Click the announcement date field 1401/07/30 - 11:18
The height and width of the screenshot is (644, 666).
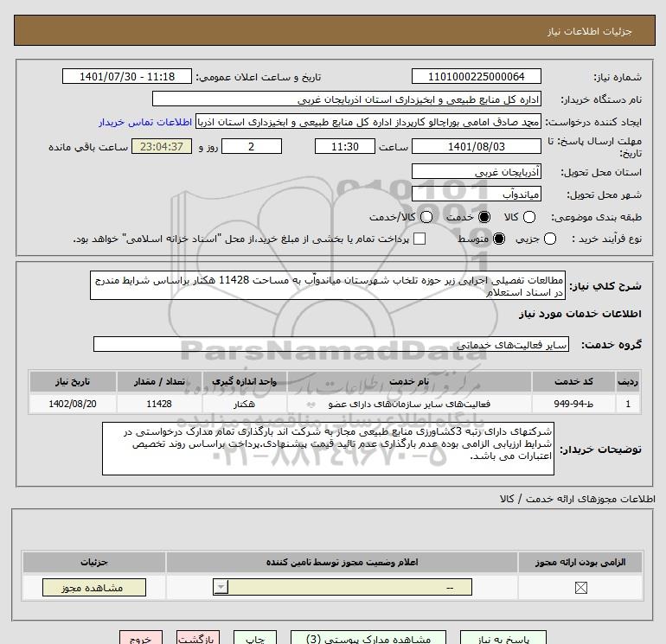point(127,76)
